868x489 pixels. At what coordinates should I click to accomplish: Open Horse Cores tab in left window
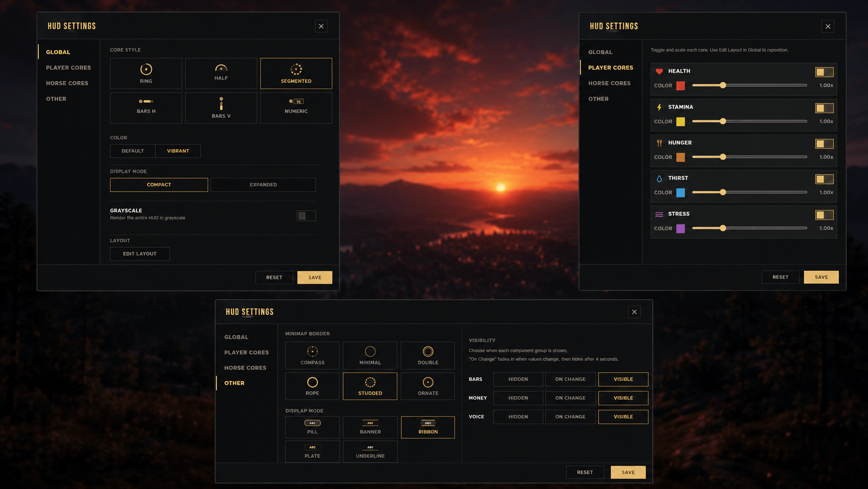click(x=67, y=83)
